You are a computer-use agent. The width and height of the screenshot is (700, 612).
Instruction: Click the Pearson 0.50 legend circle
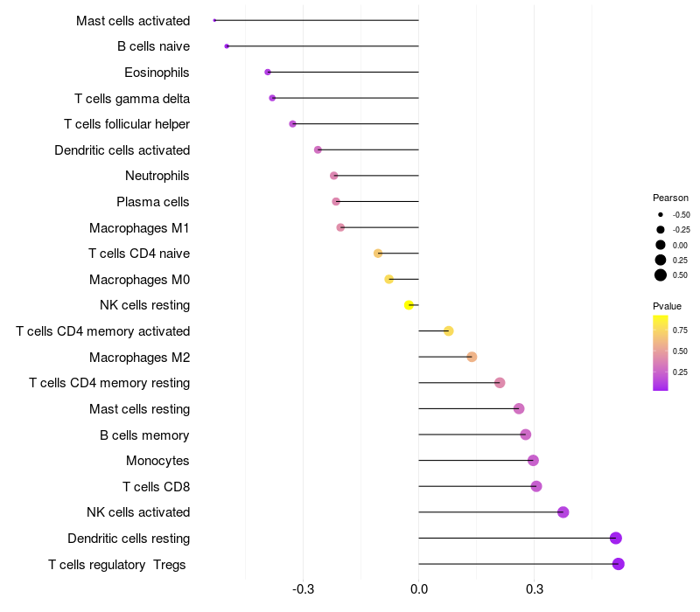[661, 275]
